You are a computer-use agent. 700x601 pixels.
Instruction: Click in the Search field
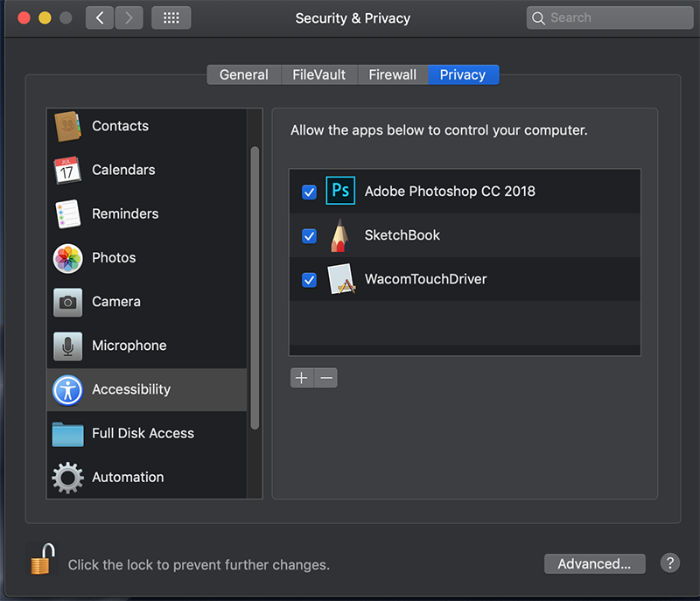[x=610, y=17]
